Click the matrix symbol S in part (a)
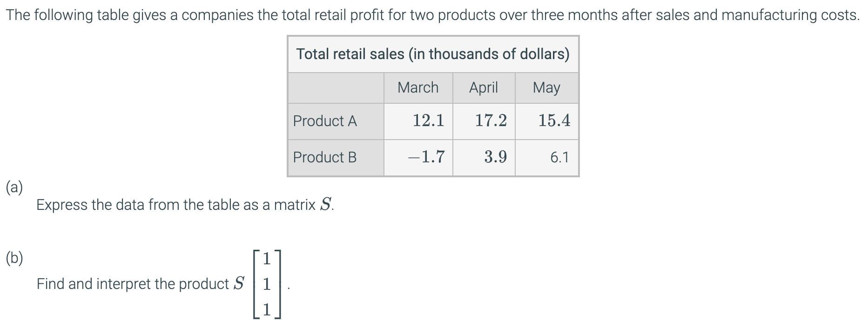The image size is (868, 322). pyautogui.click(x=326, y=204)
